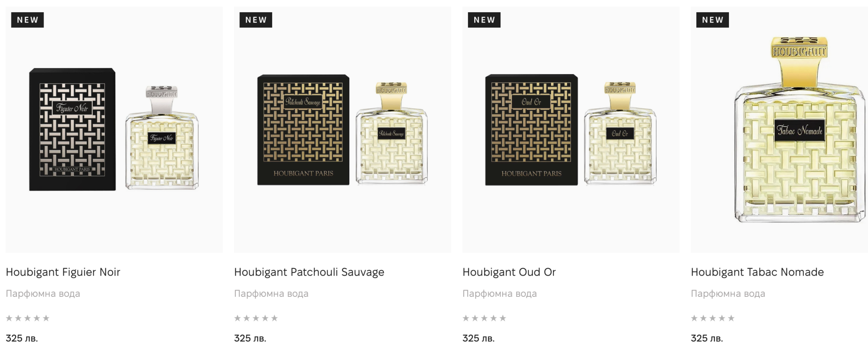Click the NEW badge on Oud Or
Viewport: 868px width, 359px height.
484,20
